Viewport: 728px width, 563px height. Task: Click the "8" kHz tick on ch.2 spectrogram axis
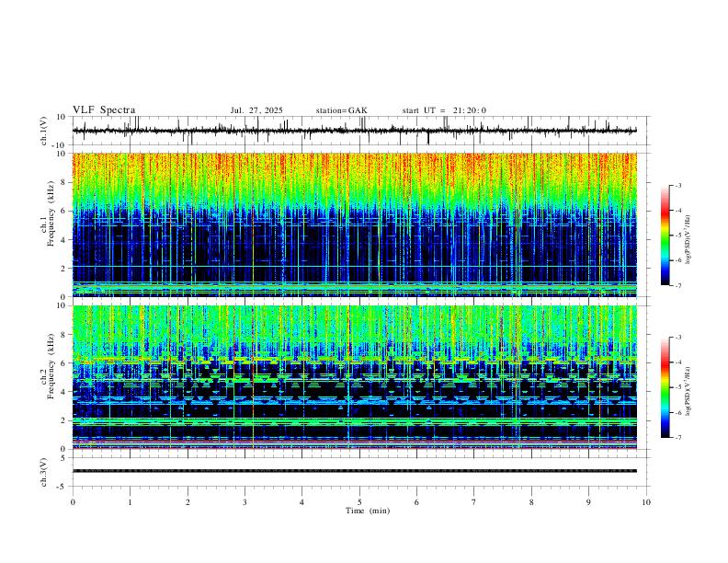[x=64, y=335]
